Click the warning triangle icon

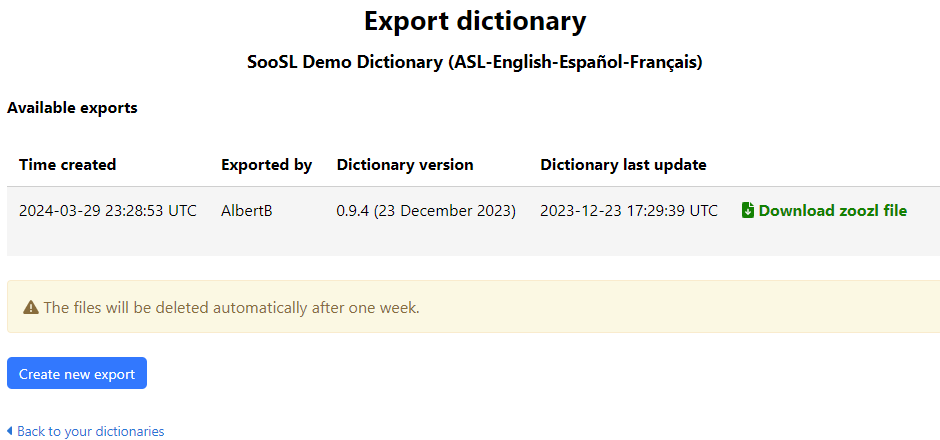point(31,308)
